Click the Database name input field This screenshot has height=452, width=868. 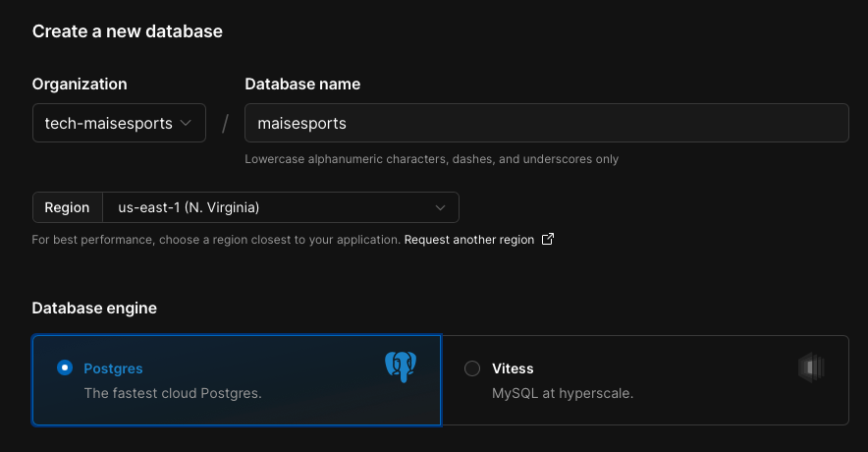(546, 123)
